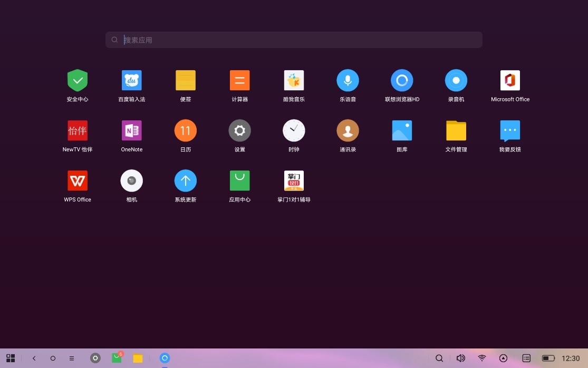Switch to the running browser in taskbar
The width and height of the screenshot is (588, 368).
tap(165, 358)
